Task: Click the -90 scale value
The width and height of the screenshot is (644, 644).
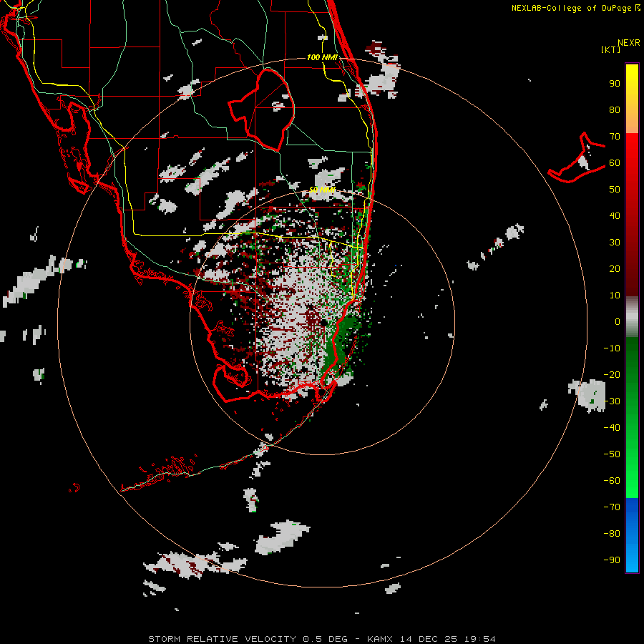Action: click(612, 560)
